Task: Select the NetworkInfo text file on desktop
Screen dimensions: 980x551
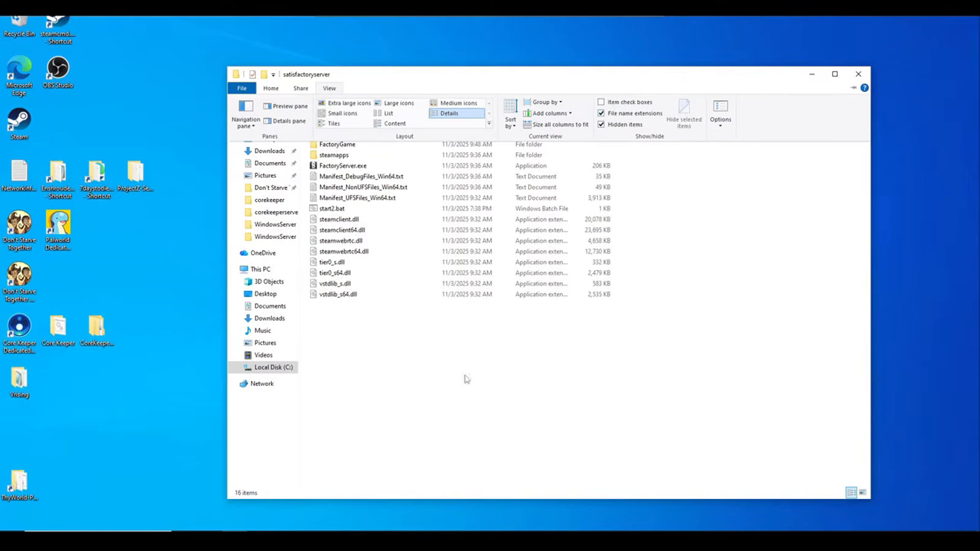Action: point(19,176)
